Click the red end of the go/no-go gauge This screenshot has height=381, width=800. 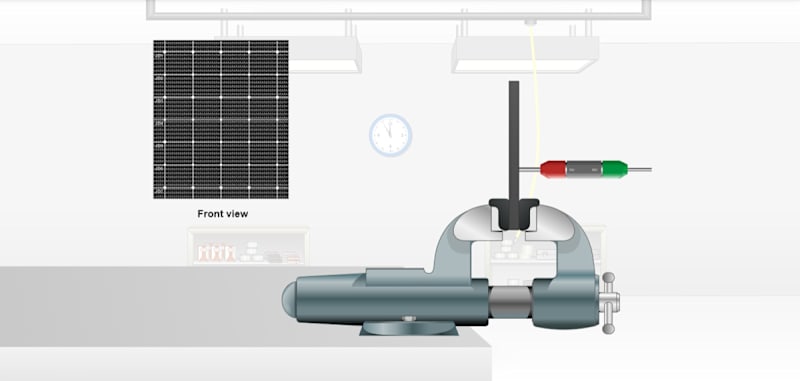point(553,169)
